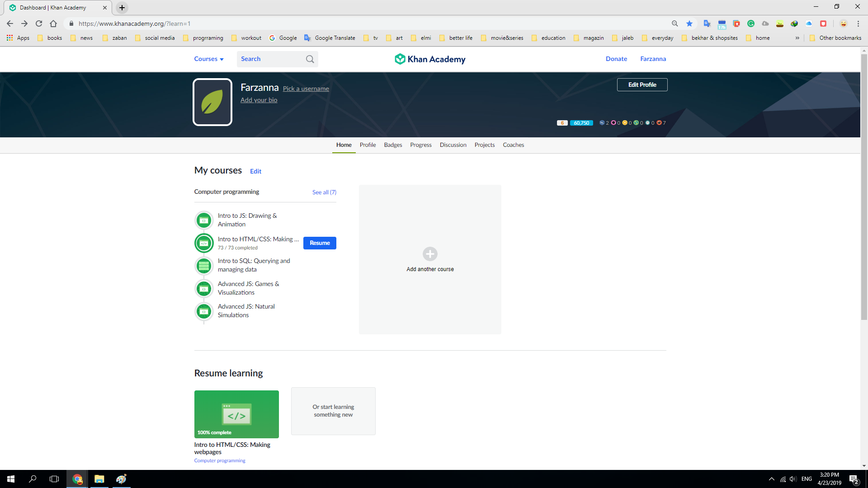The width and height of the screenshot is (868, 488).
Task: Open the better life bookmarks folder
Action: coord(456,38)
